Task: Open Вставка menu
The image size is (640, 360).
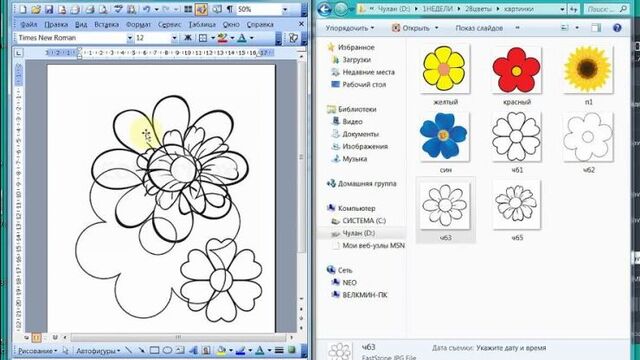Action: (x=107, y=24)
